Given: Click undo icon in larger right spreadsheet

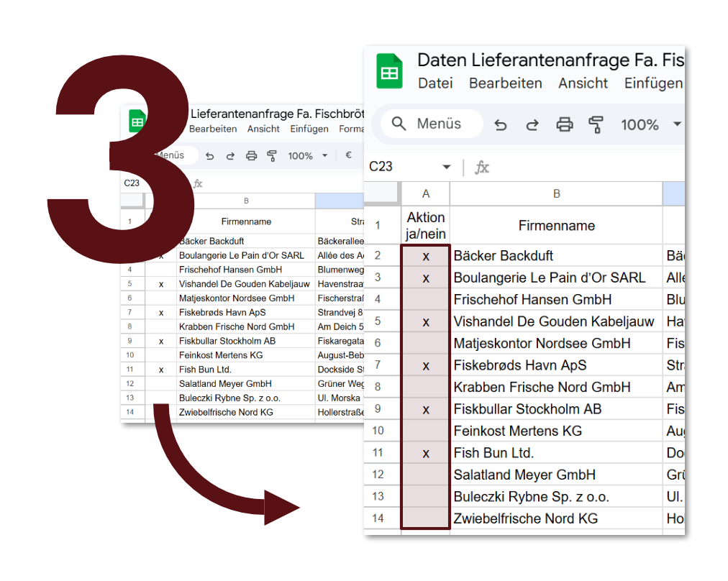Looking at the screenshot, I should pos(501,125).
